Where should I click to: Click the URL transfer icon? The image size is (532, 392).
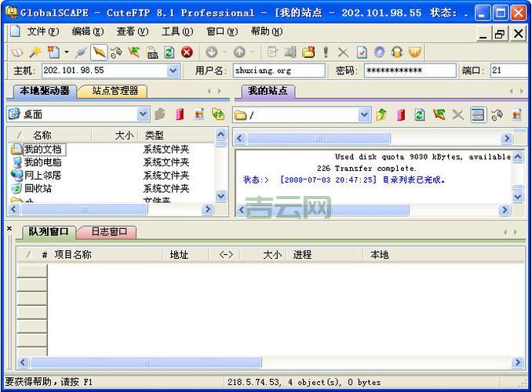[x=152, y=53]
